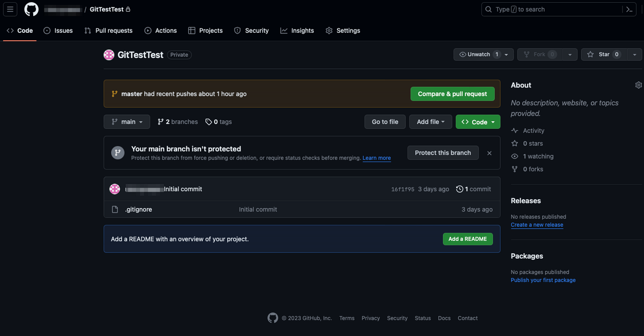Open the Code tab
The width and height of the screenshot is (644, 336).
(x=20, y=31)
